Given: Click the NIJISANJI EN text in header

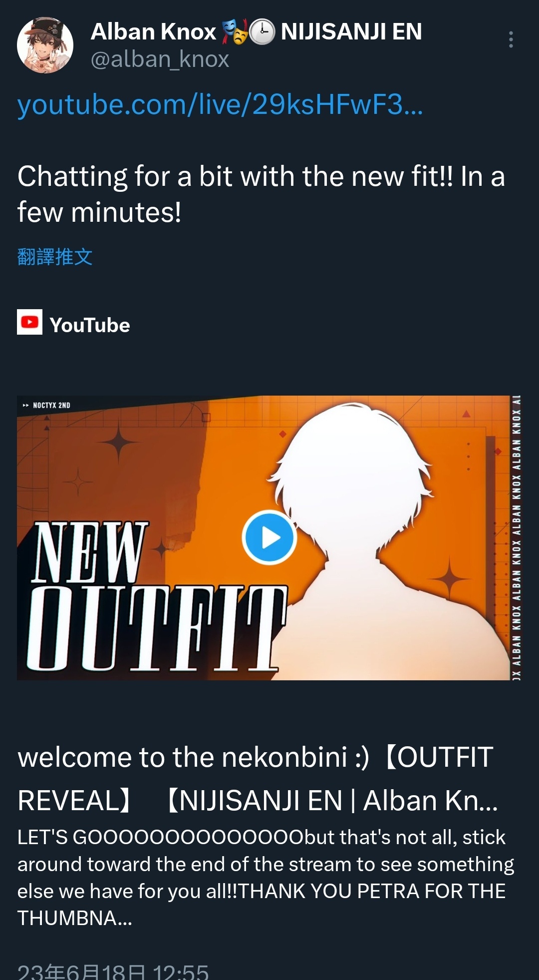Looking at the screenshot, I should (351, 32).
